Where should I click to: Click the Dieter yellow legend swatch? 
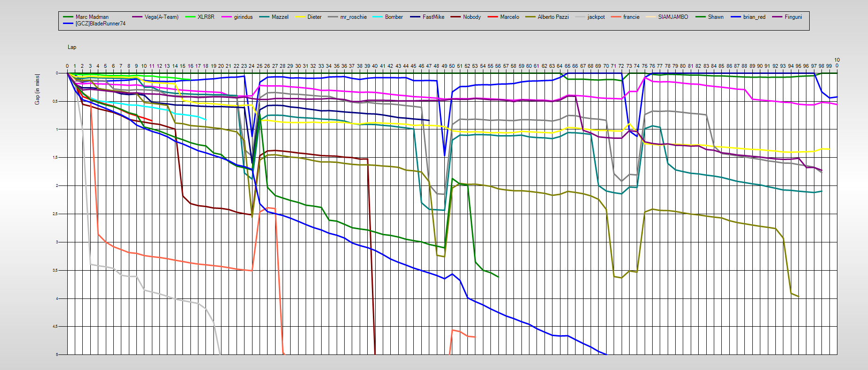click(300, 17)
